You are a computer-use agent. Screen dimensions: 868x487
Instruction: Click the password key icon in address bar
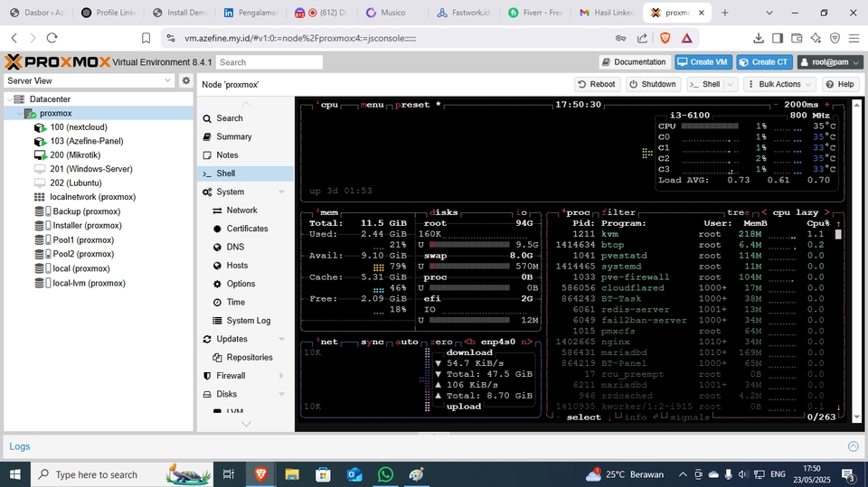[x=620, y=38]
